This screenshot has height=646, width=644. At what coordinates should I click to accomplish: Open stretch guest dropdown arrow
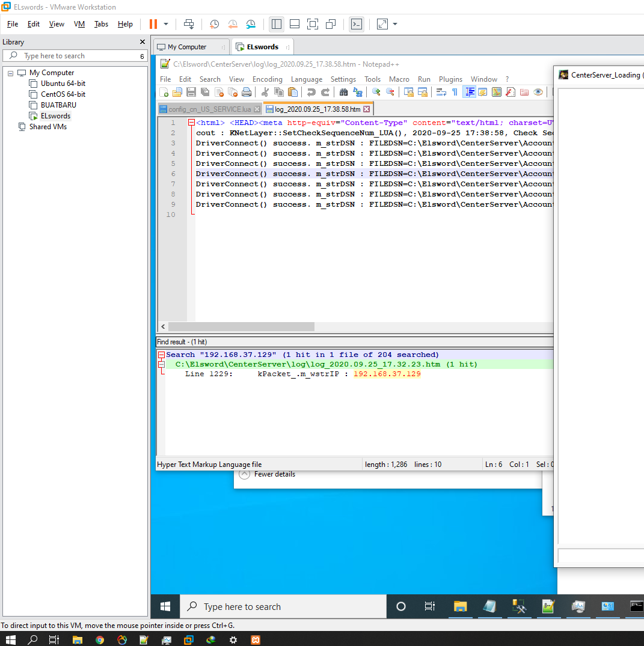[395, 24]
